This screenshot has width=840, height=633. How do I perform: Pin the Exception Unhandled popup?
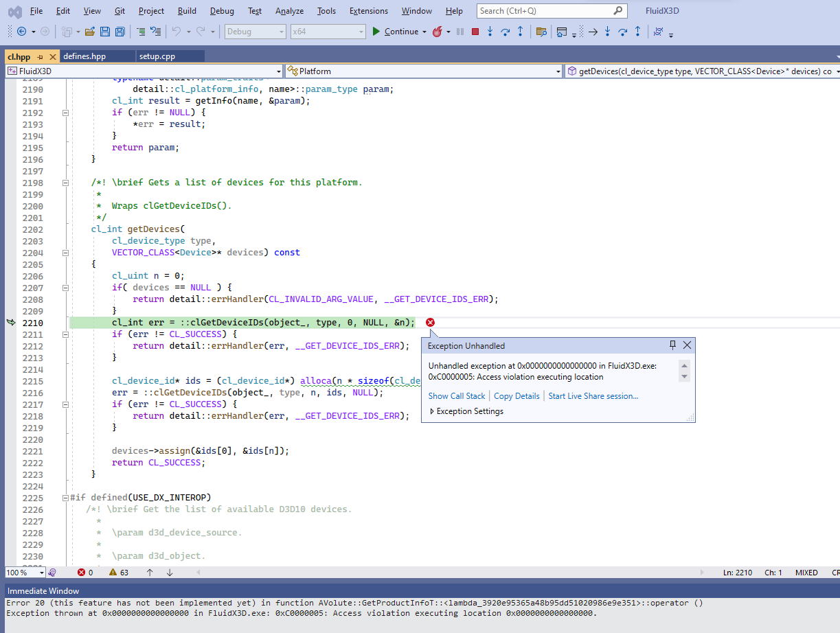[673, 345]
